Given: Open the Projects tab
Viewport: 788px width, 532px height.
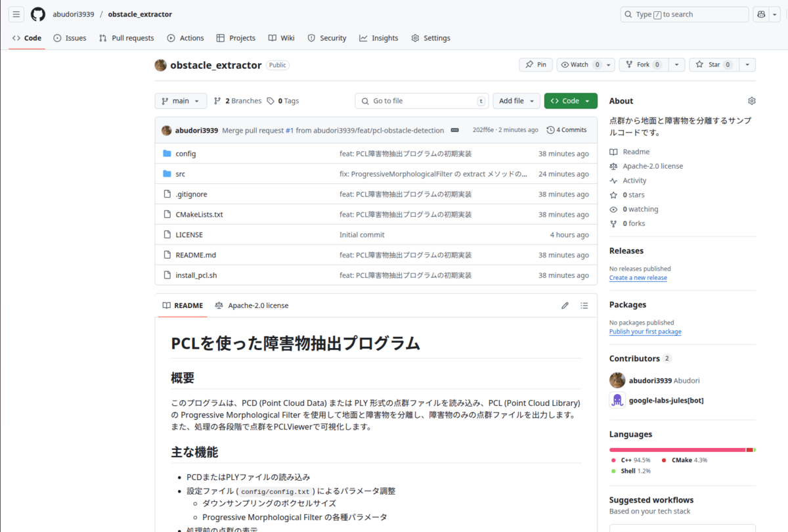Looking at the screenshot, I should pyautogui.click(x=236, y=38).
